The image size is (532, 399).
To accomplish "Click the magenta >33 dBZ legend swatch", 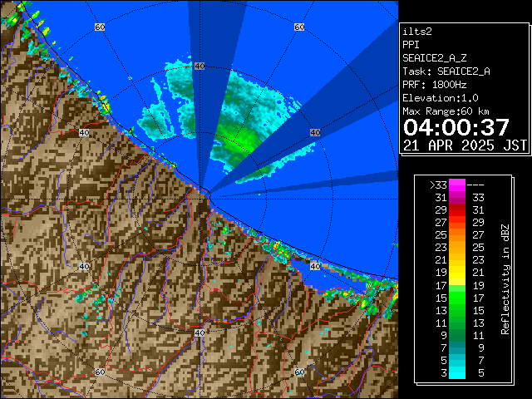I will click(457, 185).
